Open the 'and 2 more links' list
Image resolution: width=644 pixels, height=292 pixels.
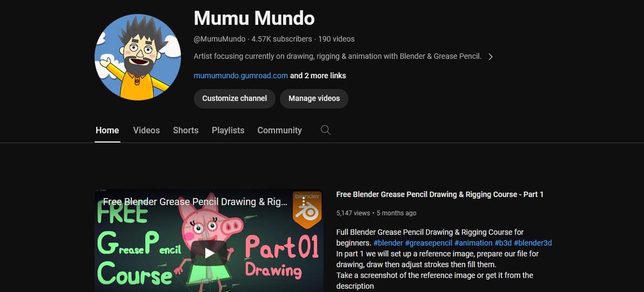click(318, 76)
